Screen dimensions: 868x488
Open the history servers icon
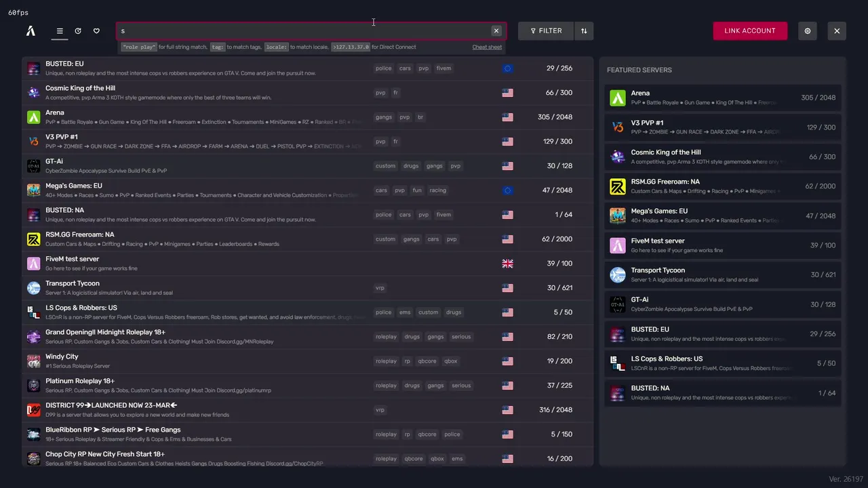(78, 30)
